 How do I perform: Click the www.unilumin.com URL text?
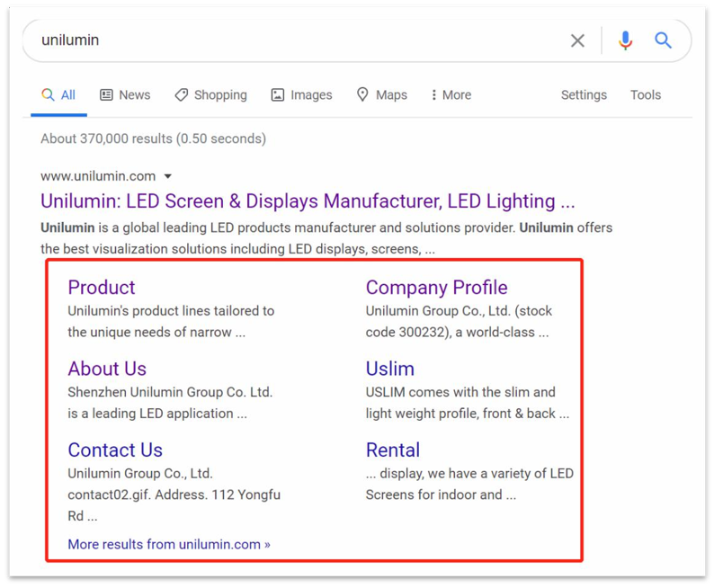coord(98,176)
